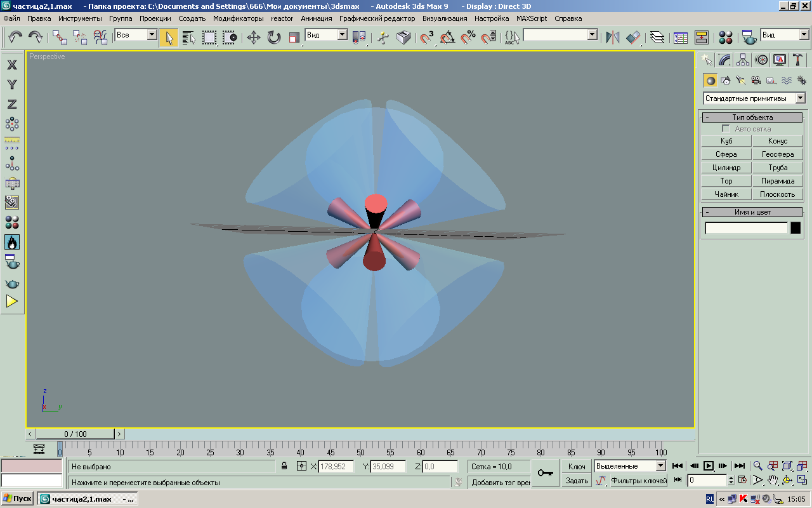The image size is (812, 508).
Task: Activate the Select and Scale tool
Action: click(294, 37)
